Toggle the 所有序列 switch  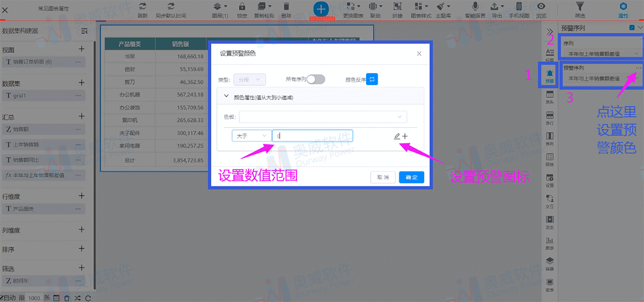click(316, 80)
